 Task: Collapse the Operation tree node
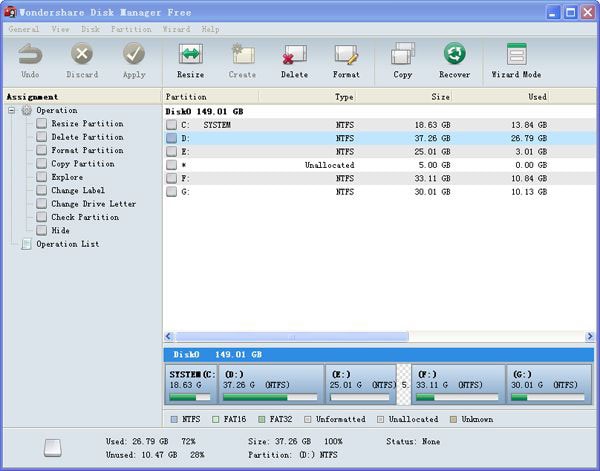click(x=11, y=111)
